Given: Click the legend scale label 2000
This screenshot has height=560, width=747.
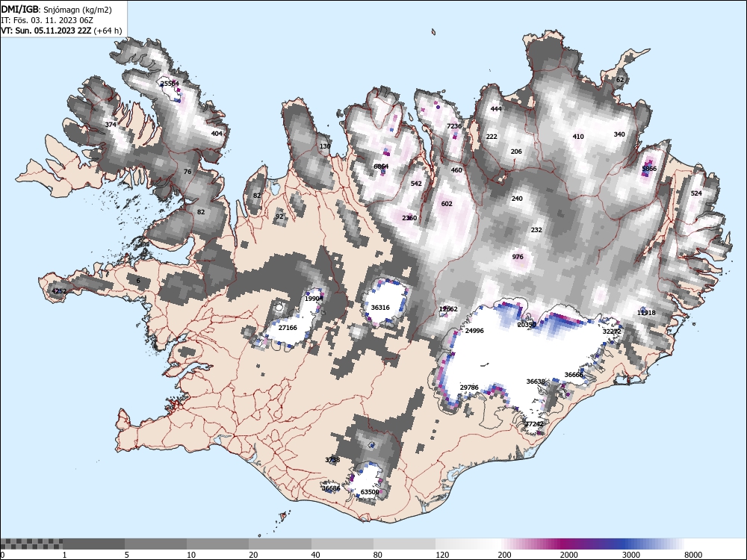Looking at the screenshot, I should [x=569, y=555].
